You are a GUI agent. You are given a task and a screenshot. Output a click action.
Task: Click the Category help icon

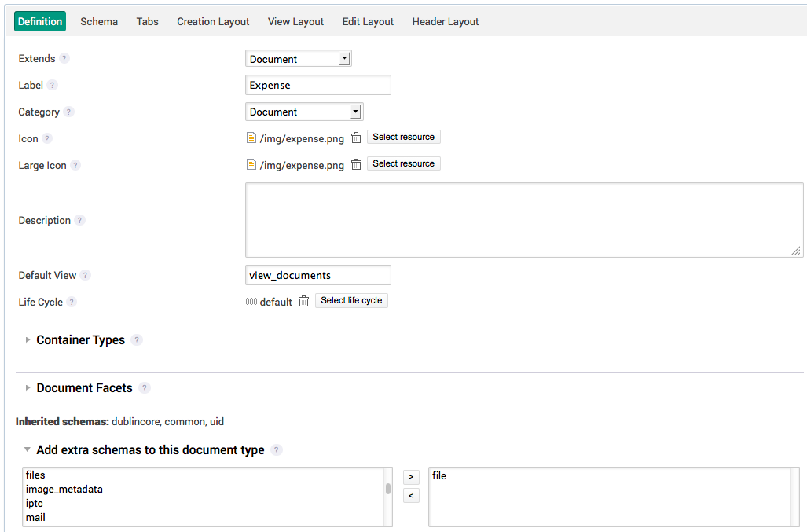[x=69, y=112]
